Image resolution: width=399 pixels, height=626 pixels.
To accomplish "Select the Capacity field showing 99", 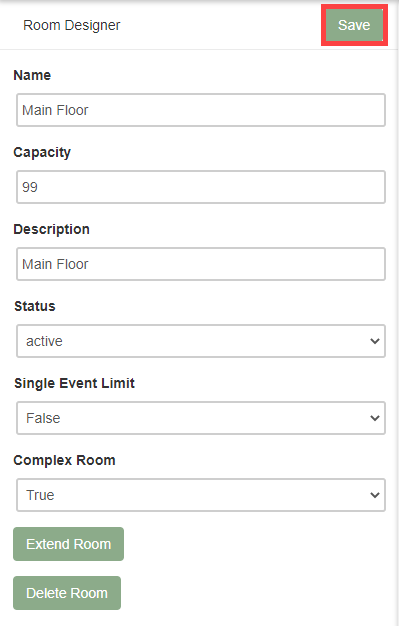I will click(201, 187).
